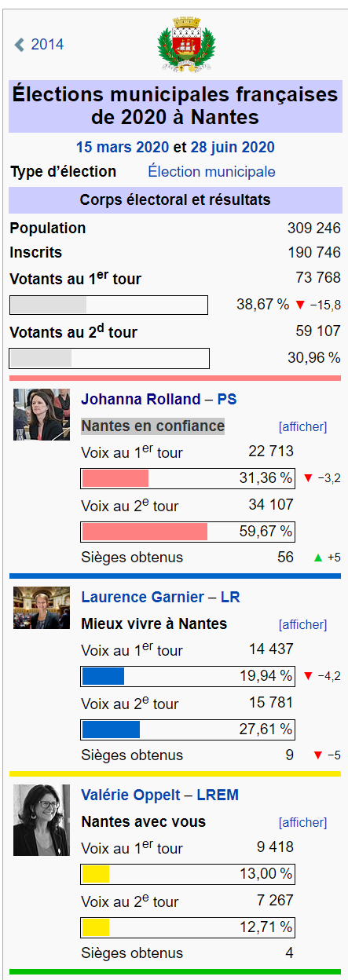Open the PS party link
This screenshot has height=980, width=348.
(227, 400)
